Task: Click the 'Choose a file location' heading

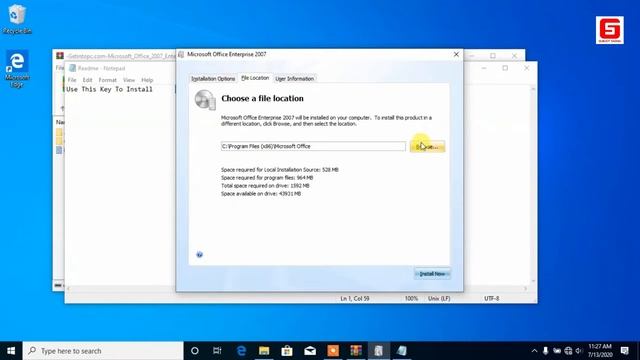Action: click(262, 98)
